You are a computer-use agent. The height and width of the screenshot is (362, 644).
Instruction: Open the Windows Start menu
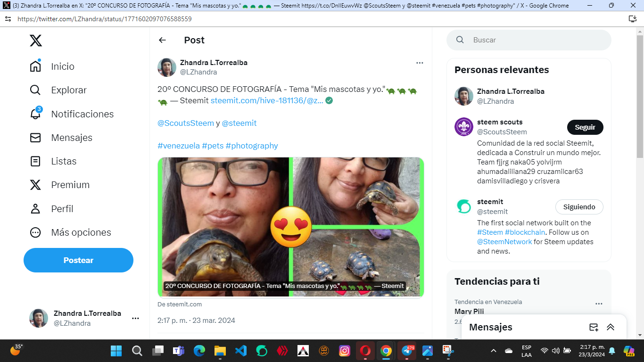tap(116, 351)
